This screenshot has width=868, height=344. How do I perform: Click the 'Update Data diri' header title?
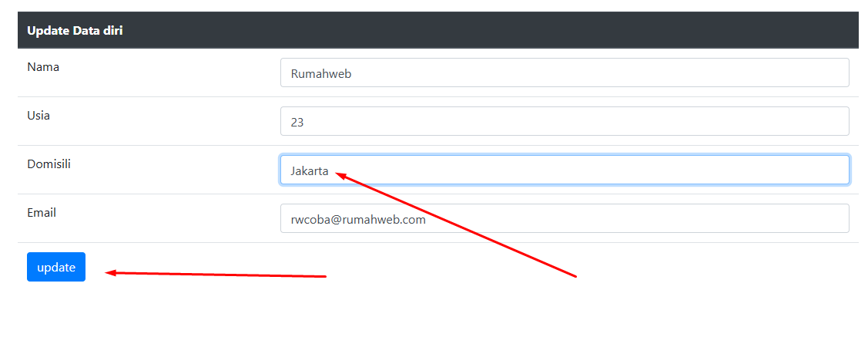tap(75, 31)
